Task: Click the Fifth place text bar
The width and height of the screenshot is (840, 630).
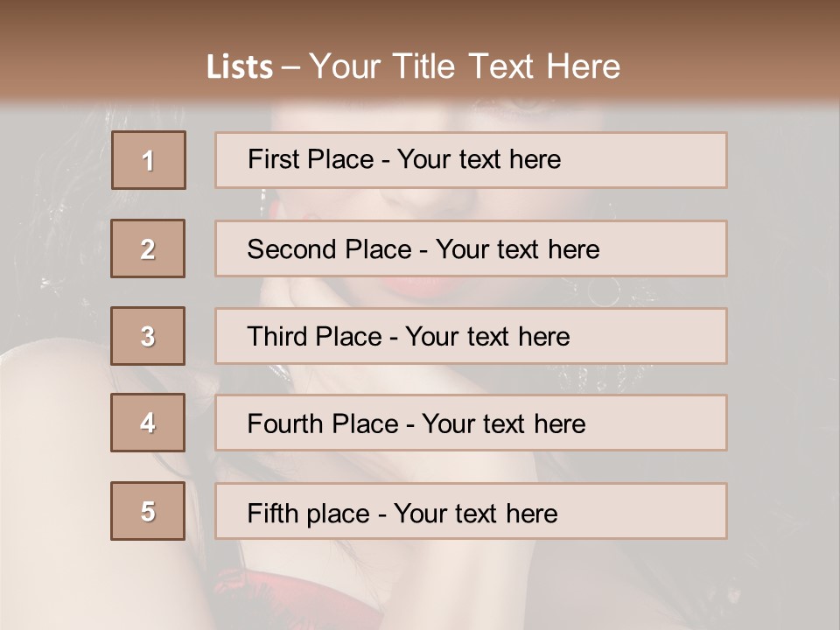Action: click(x=471, y=510)
